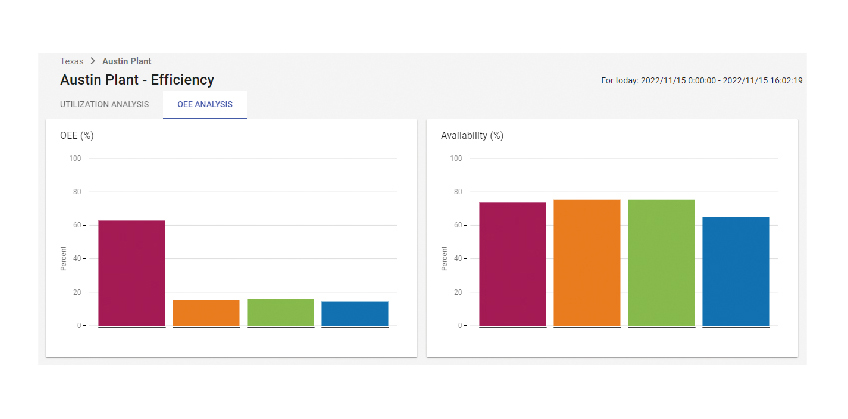Screen dimensions: 848x419
Task: Select the blue bar in OEE chart
Action: point(355,313)
